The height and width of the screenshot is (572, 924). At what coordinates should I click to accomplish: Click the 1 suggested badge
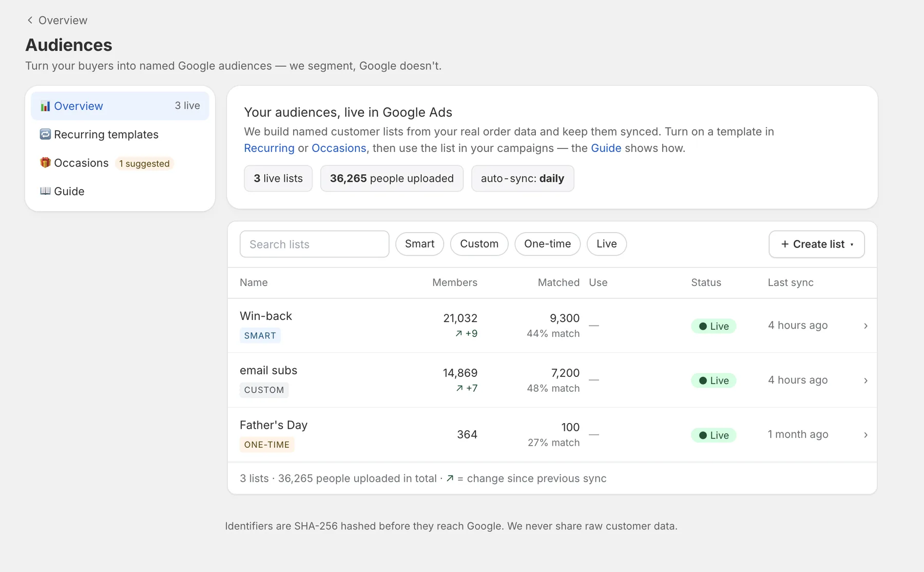click(x=144, y=164)
